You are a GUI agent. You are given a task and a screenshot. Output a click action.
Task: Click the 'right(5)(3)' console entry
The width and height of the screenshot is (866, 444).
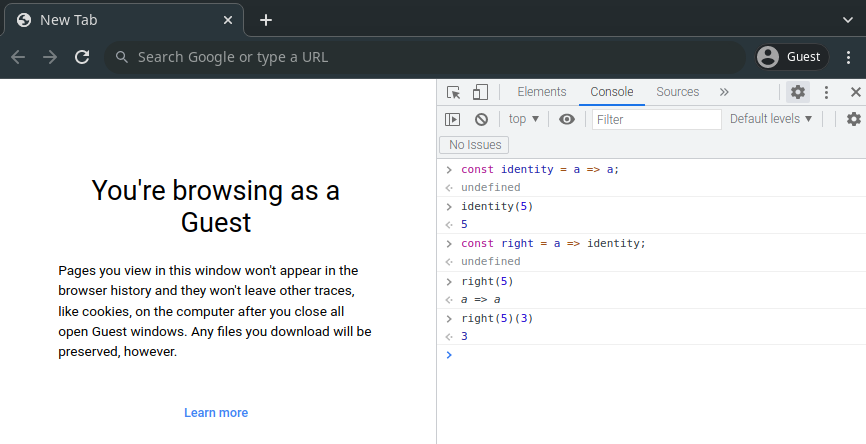(x=497, y=319)
